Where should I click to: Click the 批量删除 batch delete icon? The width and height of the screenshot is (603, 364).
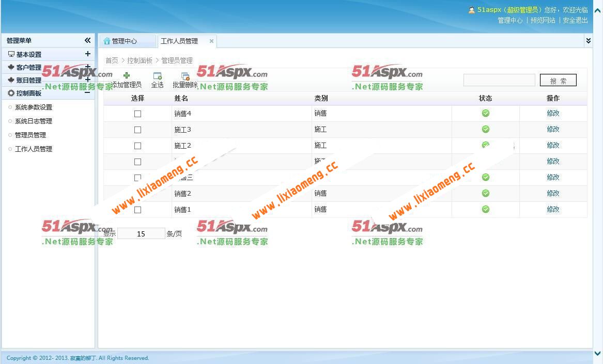185,76
